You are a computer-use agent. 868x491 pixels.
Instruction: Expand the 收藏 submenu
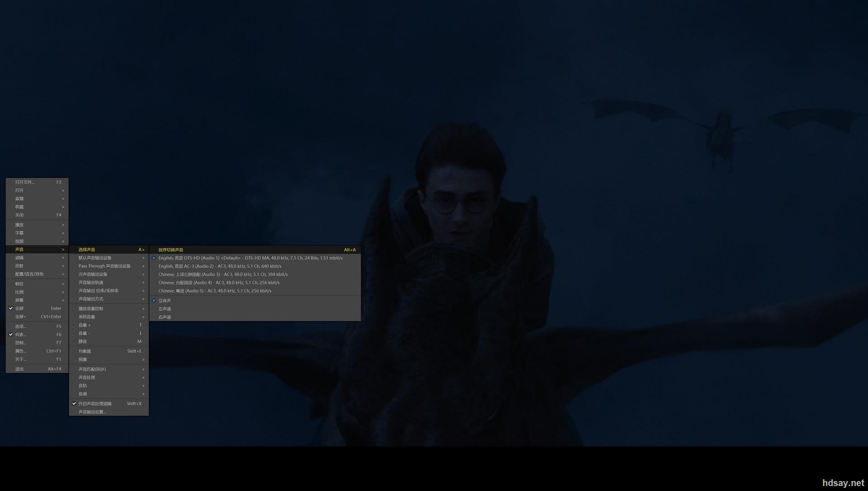[x=37, y=207]
